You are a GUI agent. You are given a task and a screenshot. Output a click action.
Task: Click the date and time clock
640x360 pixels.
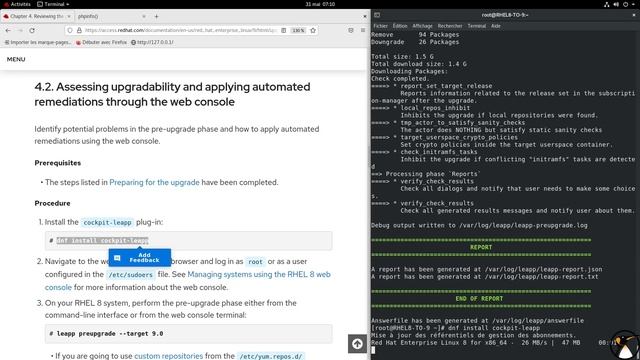(320, 4)
